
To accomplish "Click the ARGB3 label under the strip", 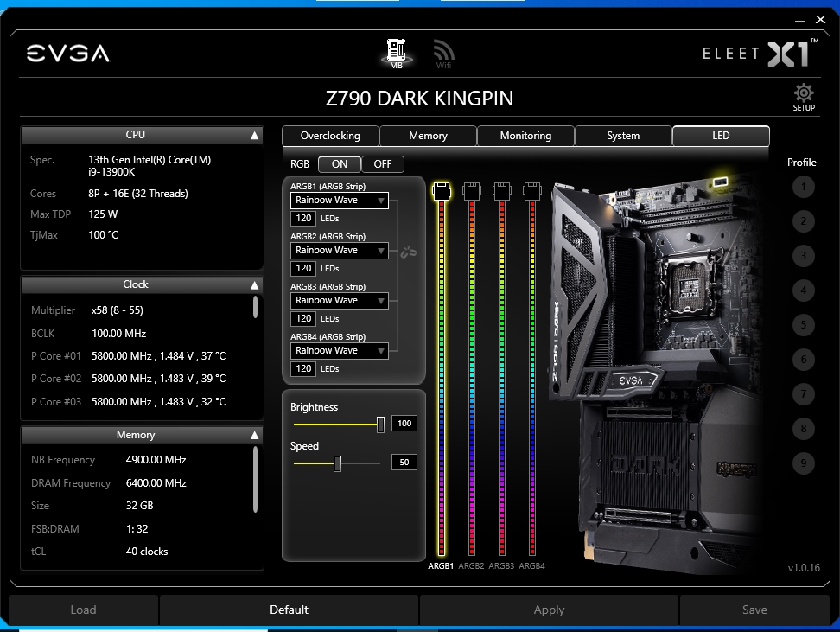I will point(501,566).
